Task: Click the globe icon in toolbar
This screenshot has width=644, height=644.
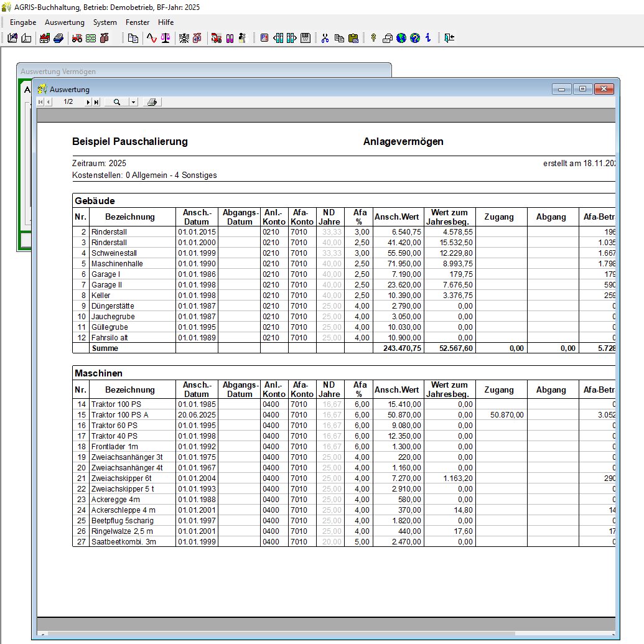Action: pyautogui.click(x=401, y=38)
